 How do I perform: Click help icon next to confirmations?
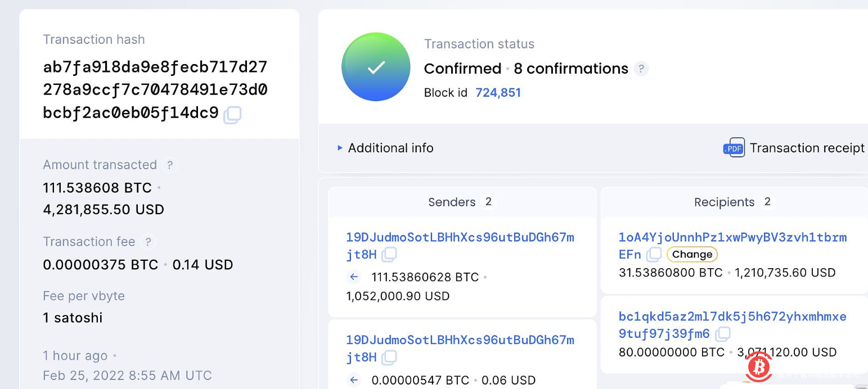[x=641, y=69]
